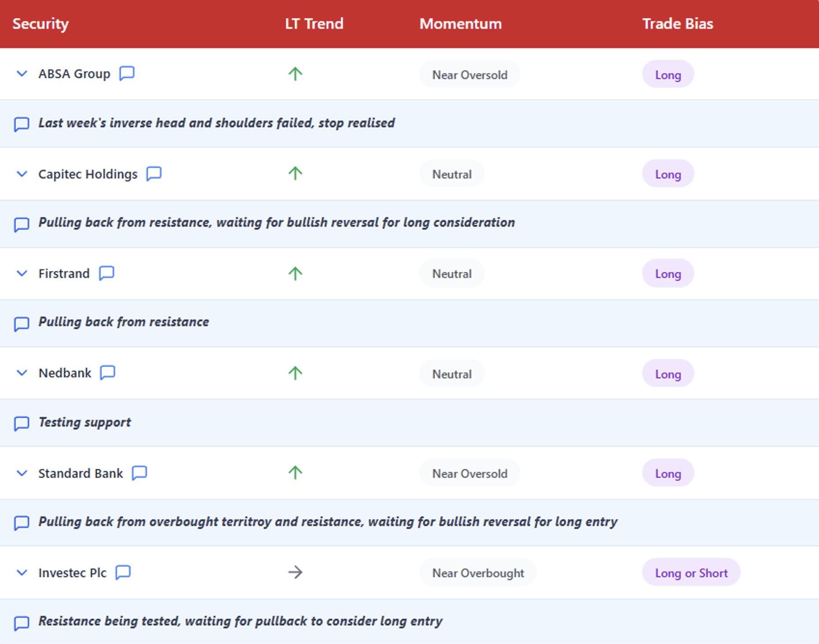The image size is (819, 644).
Task: Click Capitec Holdings 'Neutral' momentum badge
Action: click(452, 174)
